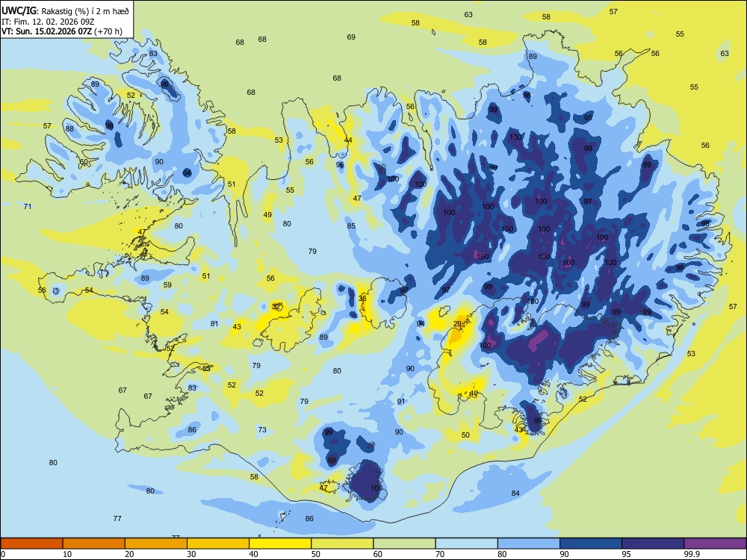The image size is (747, 560).
Task: Click the humidity value '96' in the Westfjords
Action: click(165, 84)
